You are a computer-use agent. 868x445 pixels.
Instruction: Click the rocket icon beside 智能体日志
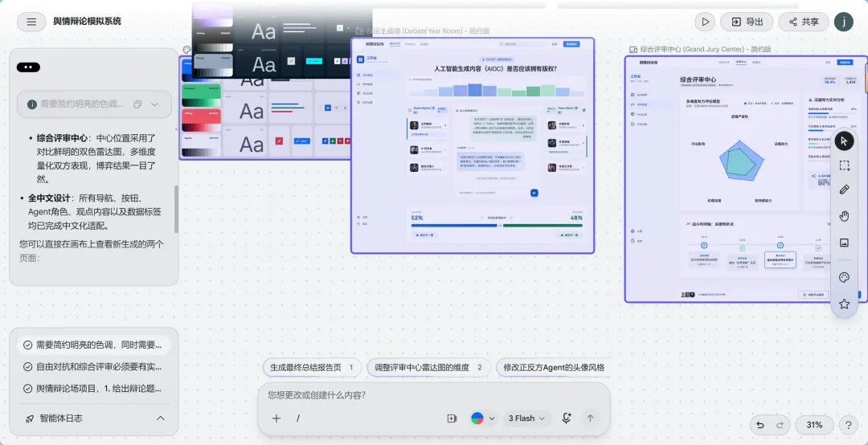pos(30,418)
